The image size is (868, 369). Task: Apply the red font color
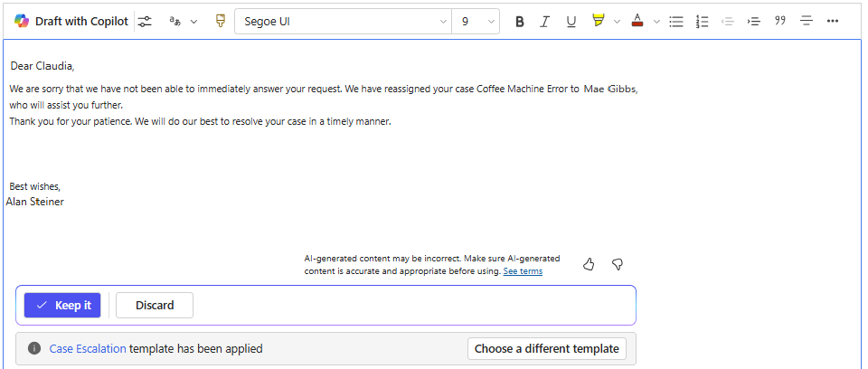(x=637, y=22)
